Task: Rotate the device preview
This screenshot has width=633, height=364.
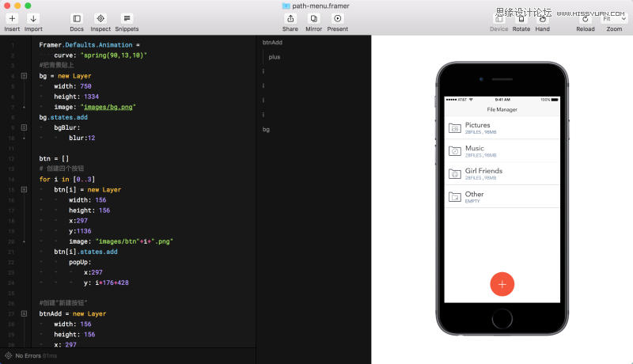Action: click(521, 19)
